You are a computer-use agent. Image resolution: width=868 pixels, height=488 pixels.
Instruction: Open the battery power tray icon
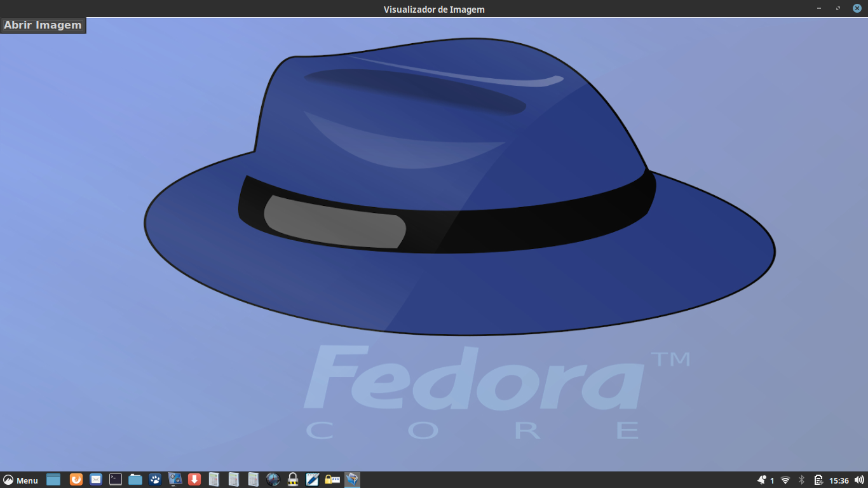(x=818, y=480)
